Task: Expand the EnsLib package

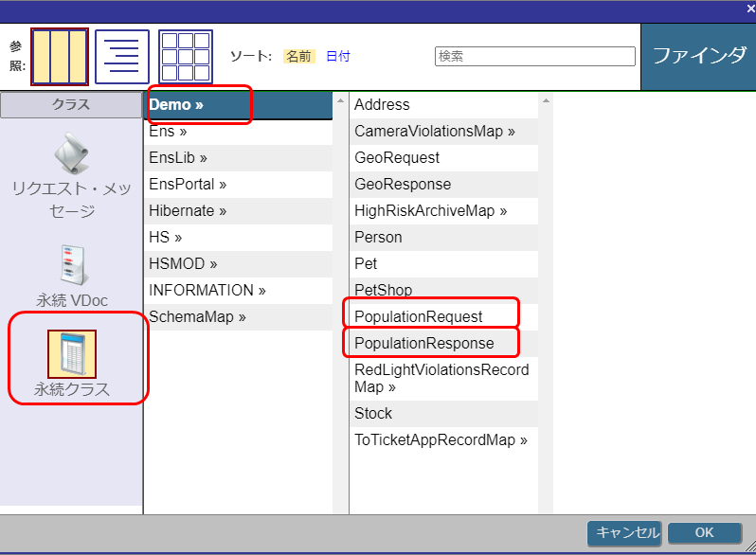Action: point(178,158)
